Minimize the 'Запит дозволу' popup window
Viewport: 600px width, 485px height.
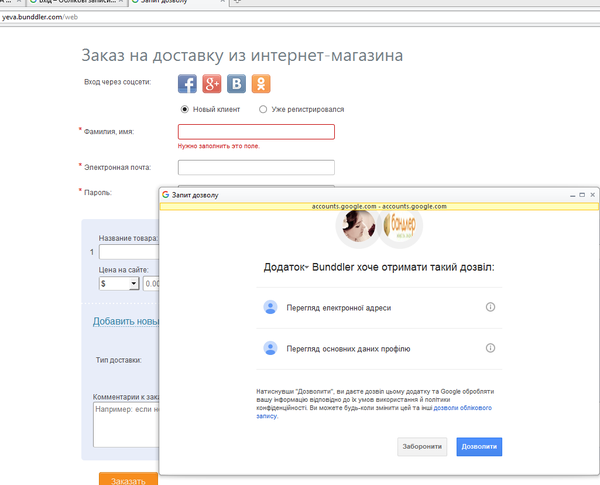pos(572,195)
